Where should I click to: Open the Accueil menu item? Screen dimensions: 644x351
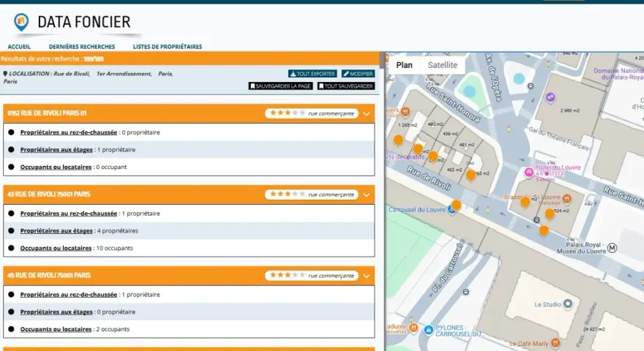[x=19, y=47]
